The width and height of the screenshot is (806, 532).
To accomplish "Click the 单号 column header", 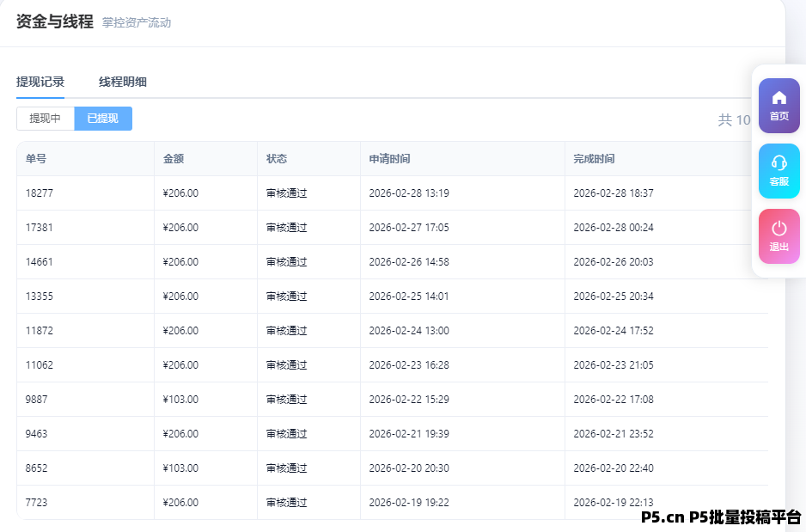I will (x=36, y=159).
